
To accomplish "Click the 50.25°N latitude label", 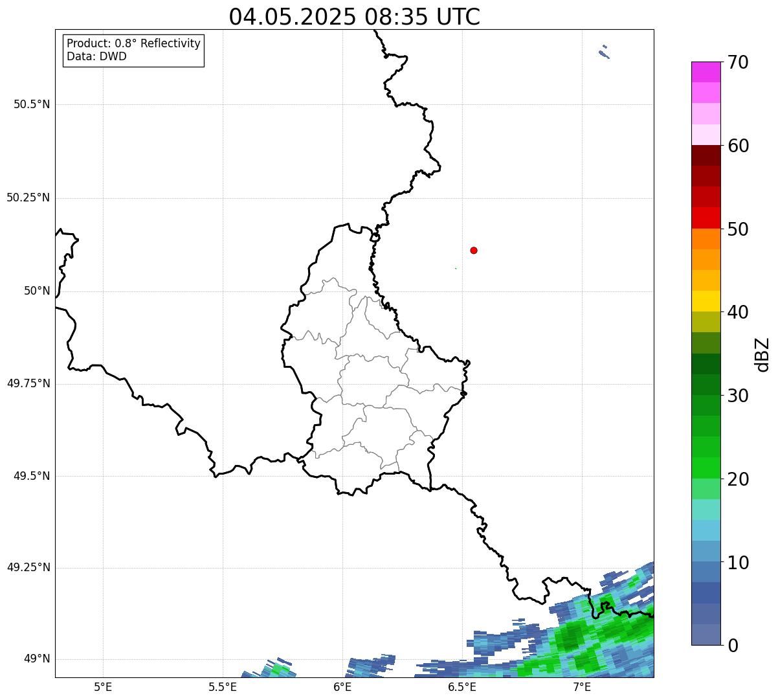I will click(28, 198).
